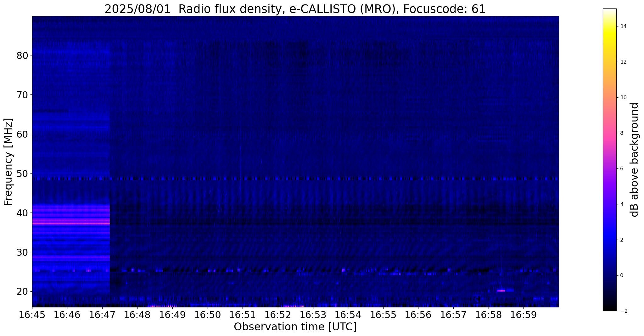The height and width of the screenshot is (336, 644).
Task: Click the 16:47 time tick label
Action: (x=102, y=315)
